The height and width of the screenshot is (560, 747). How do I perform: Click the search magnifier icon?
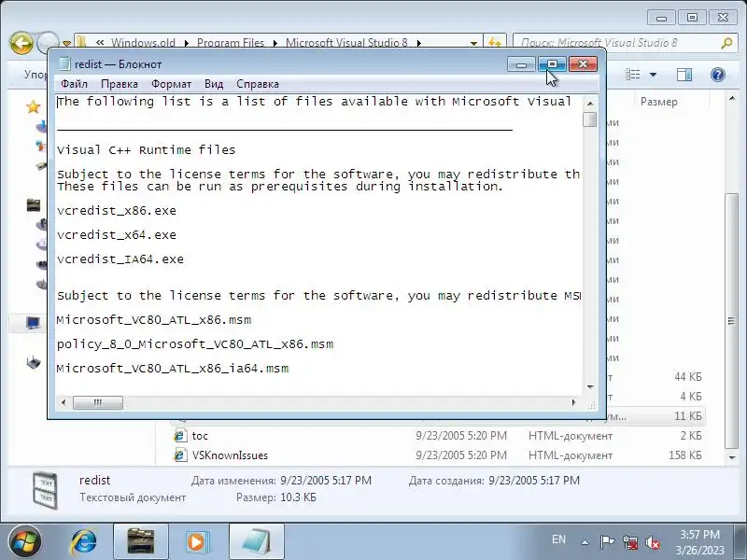point(726,43)
